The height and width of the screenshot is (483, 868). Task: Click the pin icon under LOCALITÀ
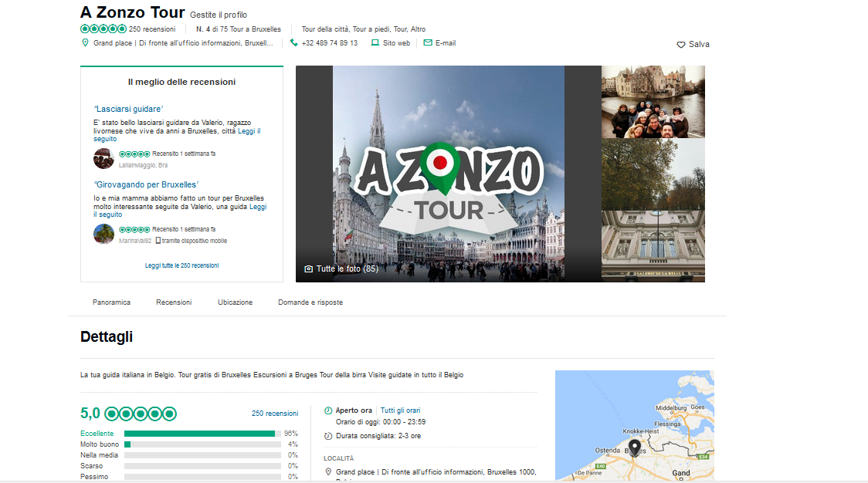click(x=328, y=472)
